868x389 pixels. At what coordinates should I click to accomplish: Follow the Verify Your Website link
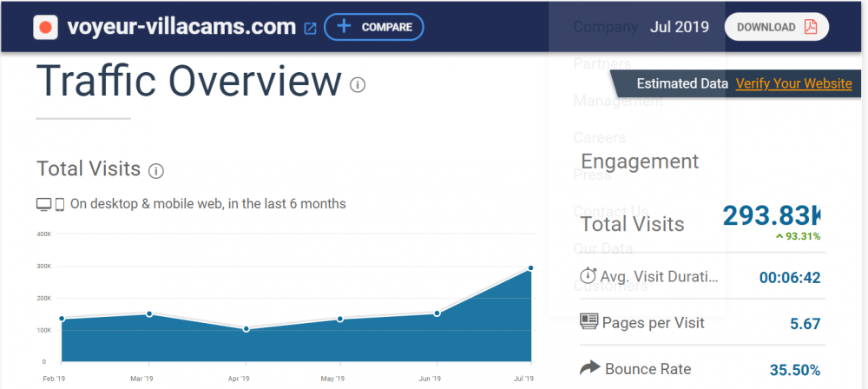pyautogui.click(x=793, y=83)
